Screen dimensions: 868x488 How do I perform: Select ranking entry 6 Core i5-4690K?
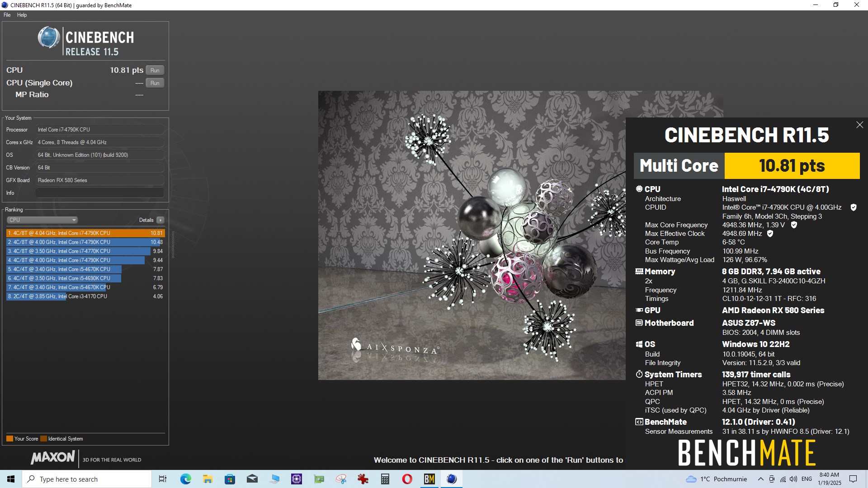tap(85, 278)
